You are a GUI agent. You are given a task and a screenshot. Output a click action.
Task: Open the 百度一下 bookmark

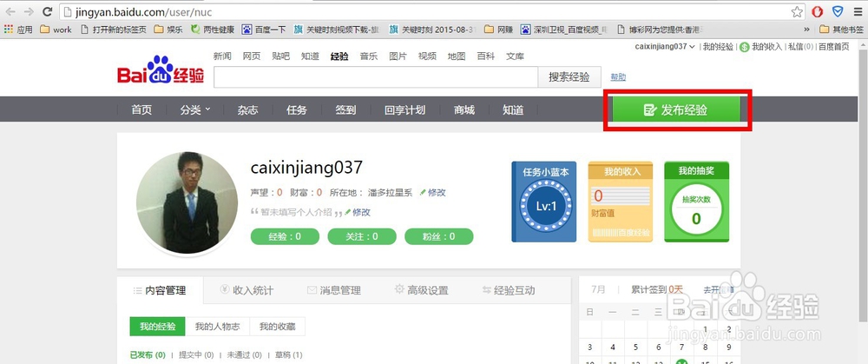coord(264,30)
